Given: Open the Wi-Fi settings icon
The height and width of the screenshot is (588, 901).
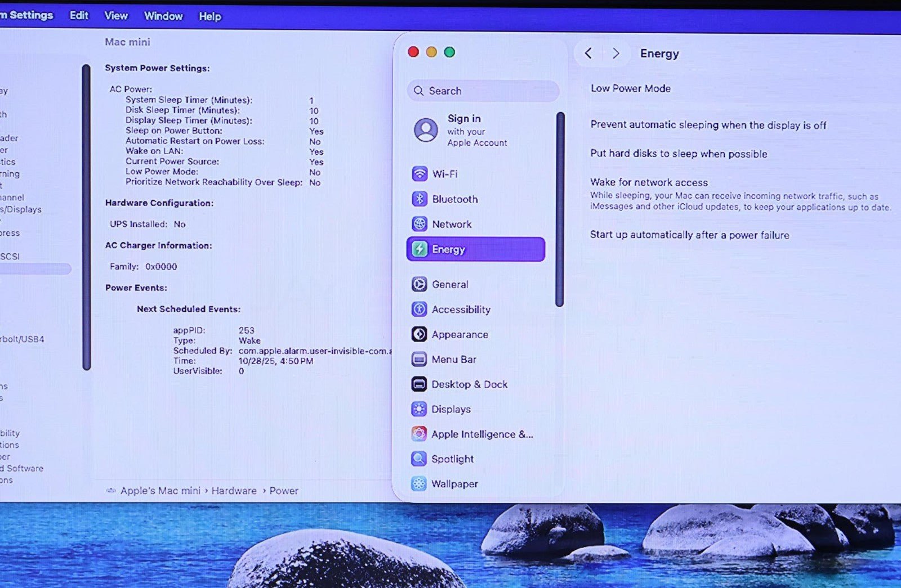Looking at the screenshot, I should 420,174.
